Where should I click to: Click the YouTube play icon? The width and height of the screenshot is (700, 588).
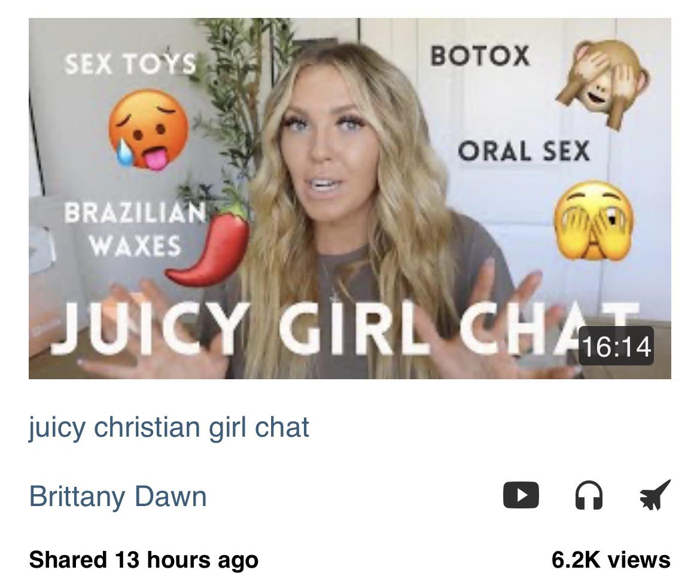tap(521, 495)
